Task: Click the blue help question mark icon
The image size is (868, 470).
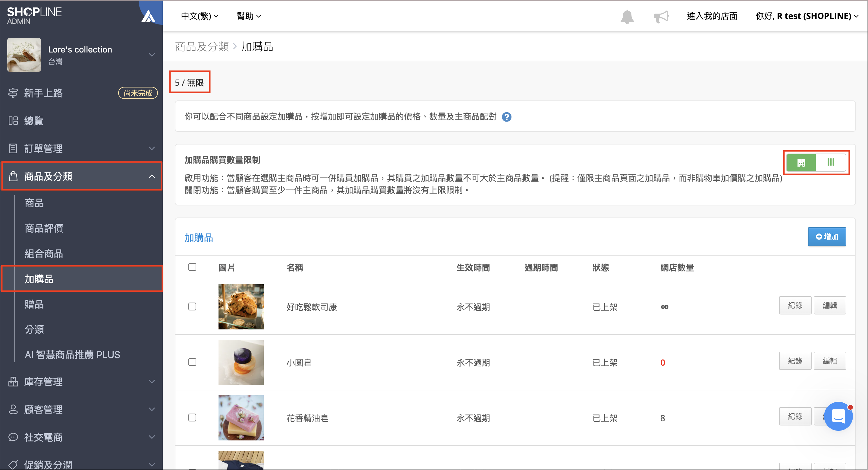Action: tap(506, 117)
